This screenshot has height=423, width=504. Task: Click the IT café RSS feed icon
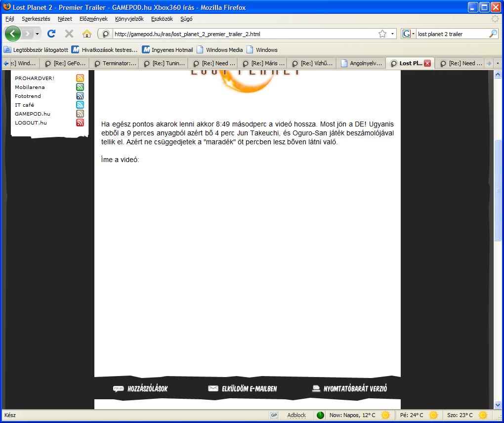[x=80, y=105]
